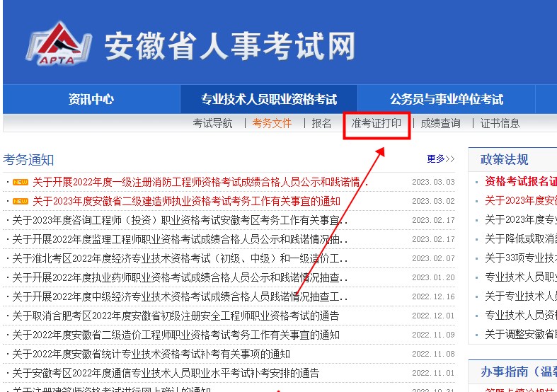The width and height of the screenshot is (557, 392).
Task: Click 考试导航 in the sub-menu
Action: click(x=212, y=123)
